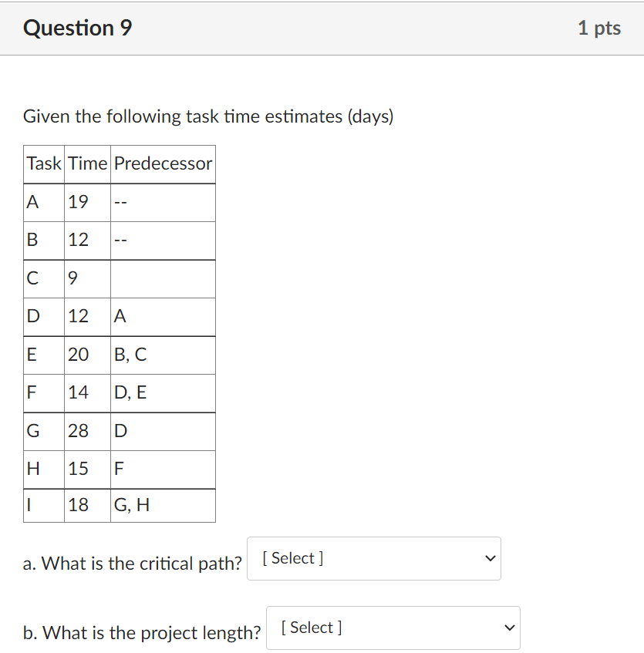The height and width of the screenshot is (653, 644).
Task: Select the Question 9 header
Action: click(77, 28)
